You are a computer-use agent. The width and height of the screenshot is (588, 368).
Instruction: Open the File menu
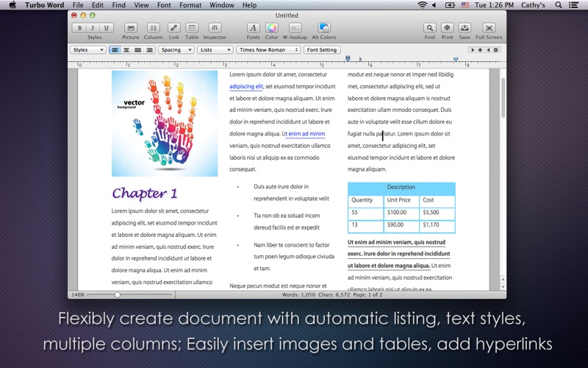pos(78,5)
